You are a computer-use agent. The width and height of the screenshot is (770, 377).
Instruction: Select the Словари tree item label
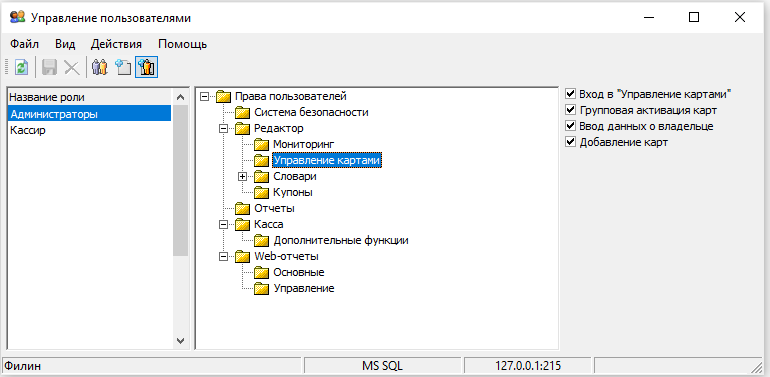(295, 176)
